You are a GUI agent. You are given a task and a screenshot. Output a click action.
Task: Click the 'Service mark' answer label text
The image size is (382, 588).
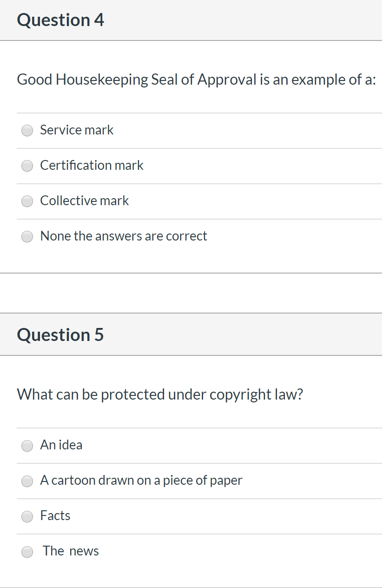[77, 130]
